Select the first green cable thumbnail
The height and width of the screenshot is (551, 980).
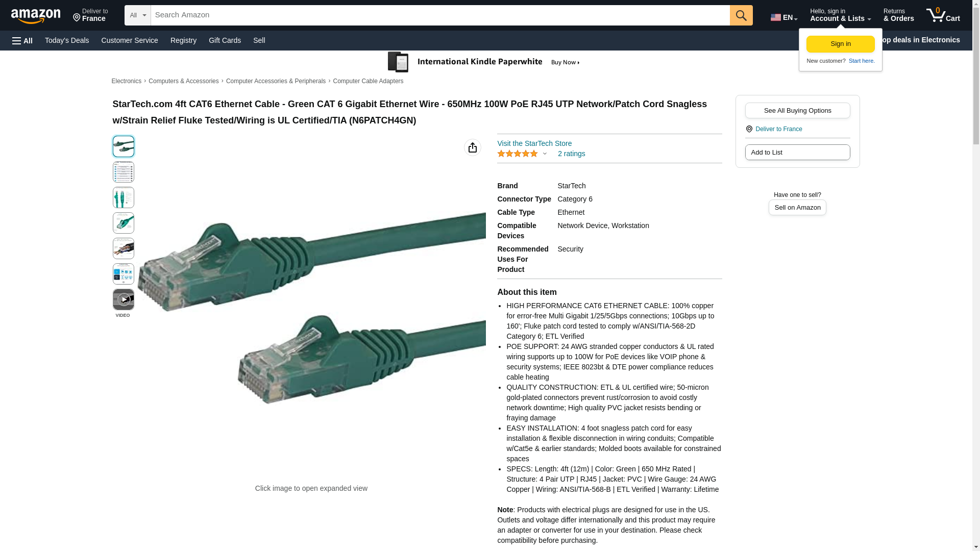pos(124,146)
